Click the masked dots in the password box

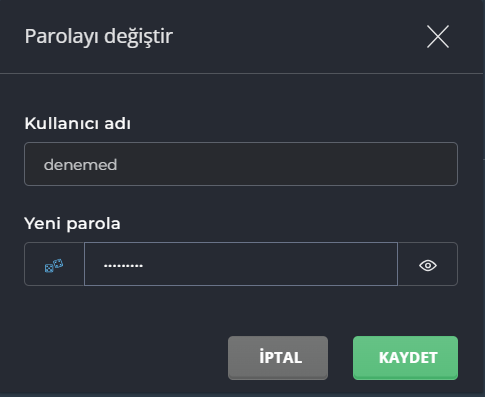coord(123,266)
